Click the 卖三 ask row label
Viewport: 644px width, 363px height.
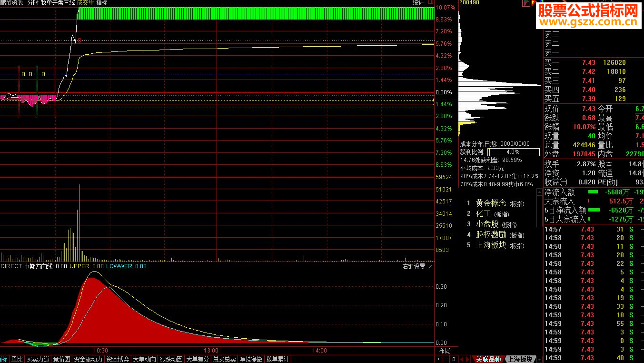click(x=552, y=34)
